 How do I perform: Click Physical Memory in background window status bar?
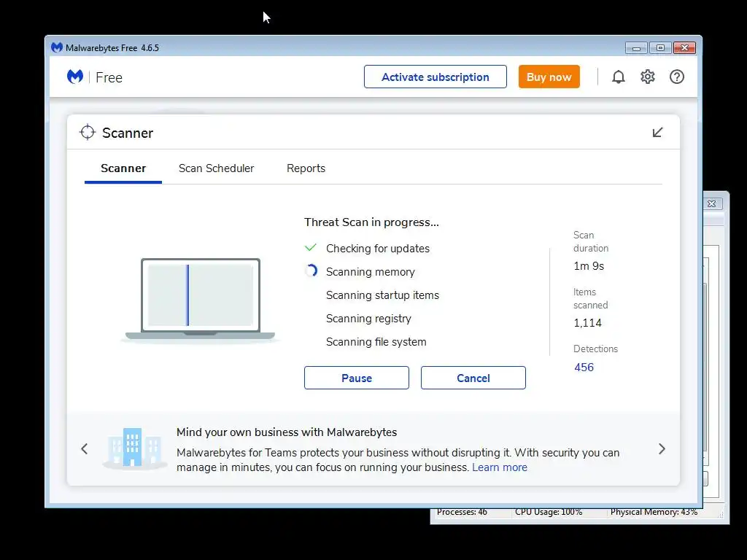coord(654,513)
